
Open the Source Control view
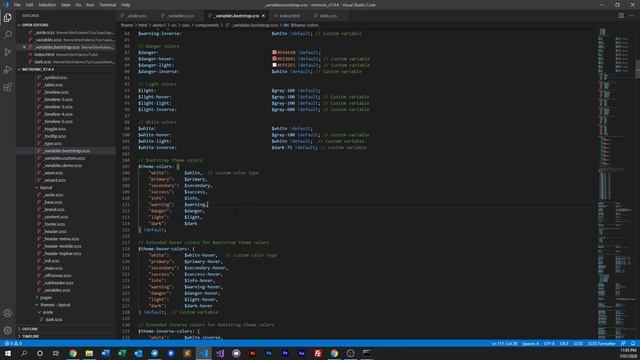click(x=7, y=52)
